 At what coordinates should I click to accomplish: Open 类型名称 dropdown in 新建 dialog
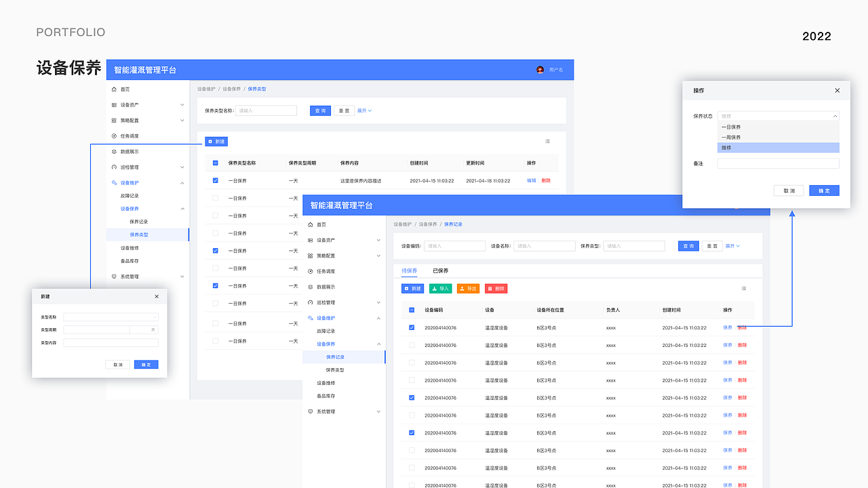(x=111, y=317)
